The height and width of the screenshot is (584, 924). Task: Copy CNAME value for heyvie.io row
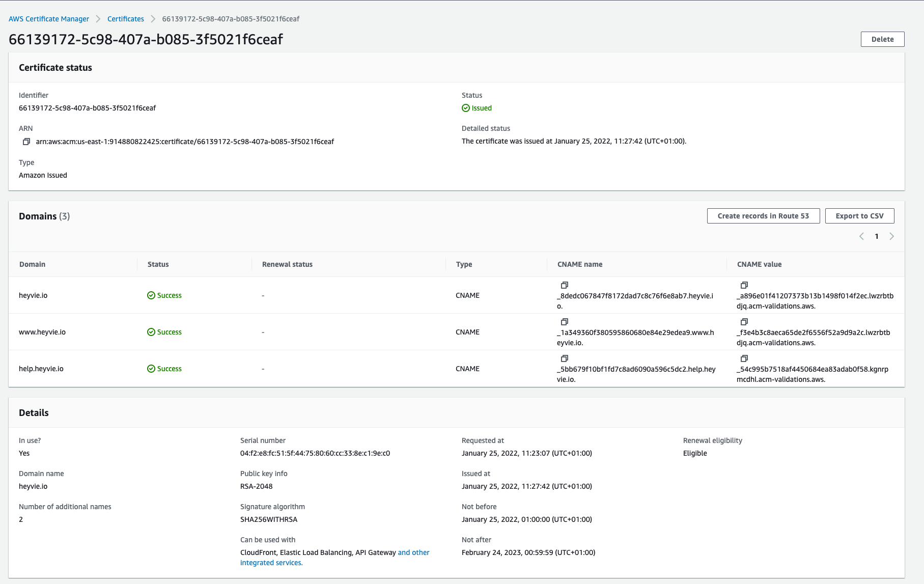744,285
